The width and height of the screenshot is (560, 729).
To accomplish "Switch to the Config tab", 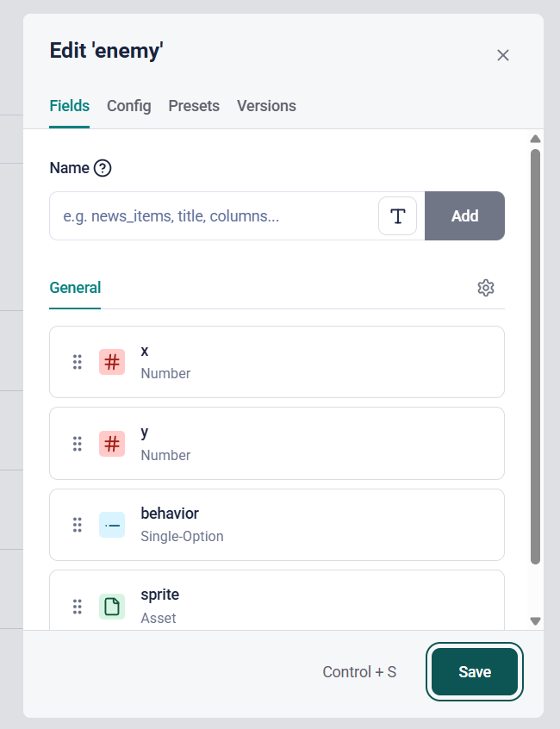I will (x=129, y=106).
